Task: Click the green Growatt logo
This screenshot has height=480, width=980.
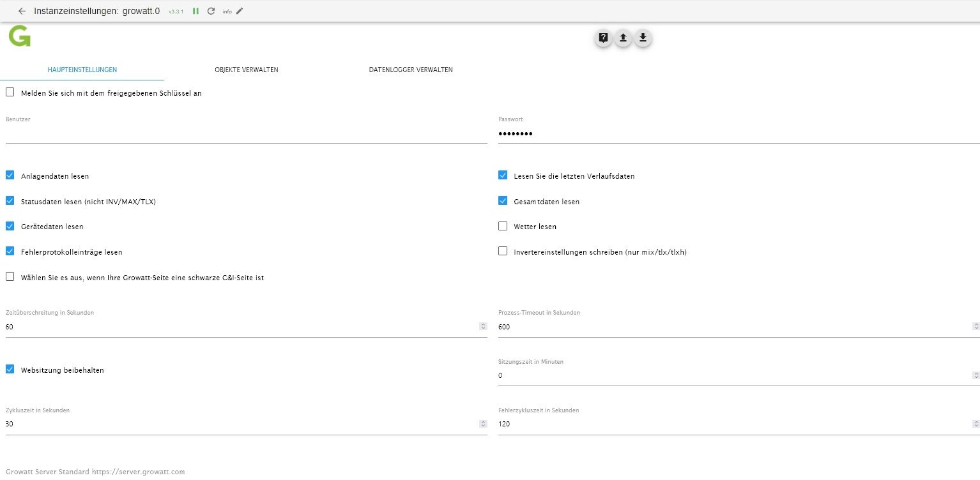Action: (19, 36)
